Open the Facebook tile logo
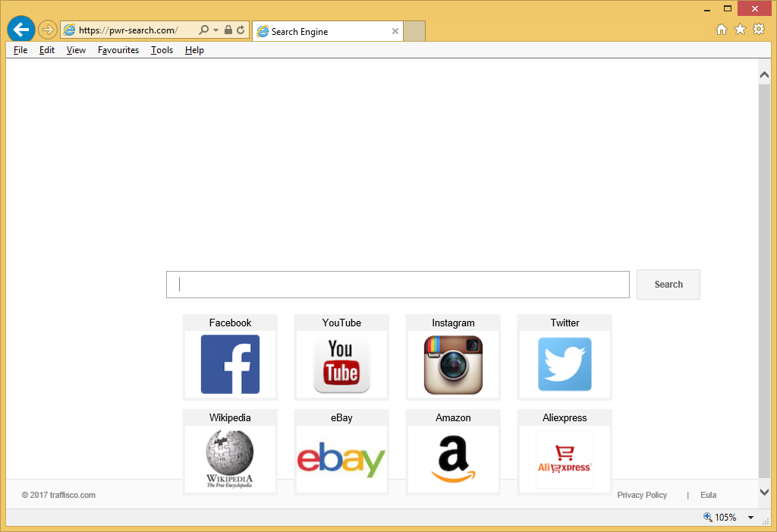 (x=230, y=364)
